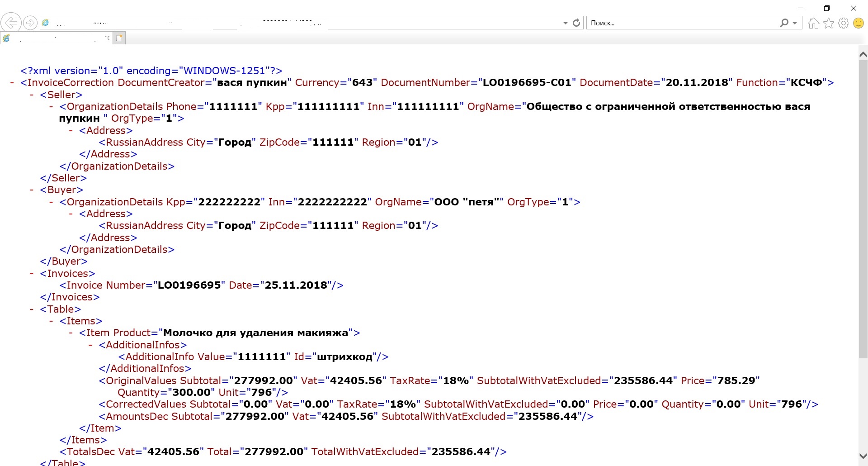The height and width of the screenshot is (466, 868).
Task: Navigate back using the back arrow
Action: [11, 23]
